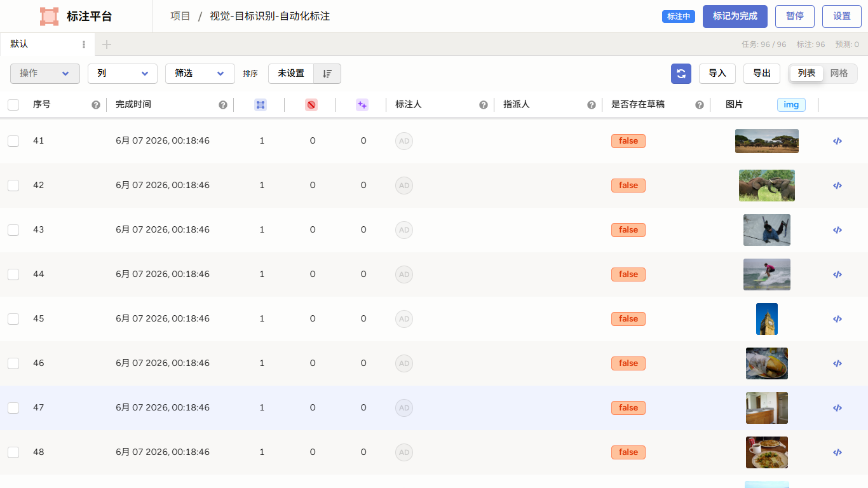Click annotator AD avatar in row 47
Viewport: 868px width, 488px height.
click(404, 408)
